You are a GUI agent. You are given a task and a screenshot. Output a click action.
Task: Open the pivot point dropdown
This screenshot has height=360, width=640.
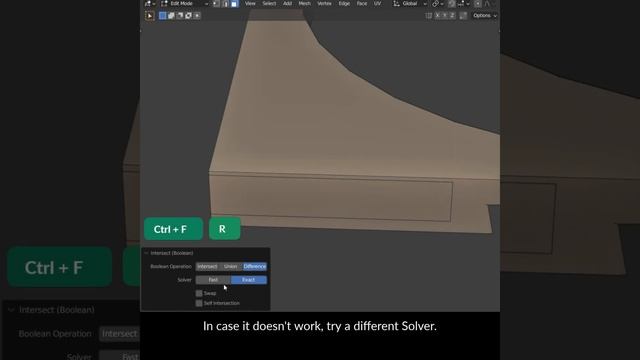pyautogui.click(x=438, y=4)
